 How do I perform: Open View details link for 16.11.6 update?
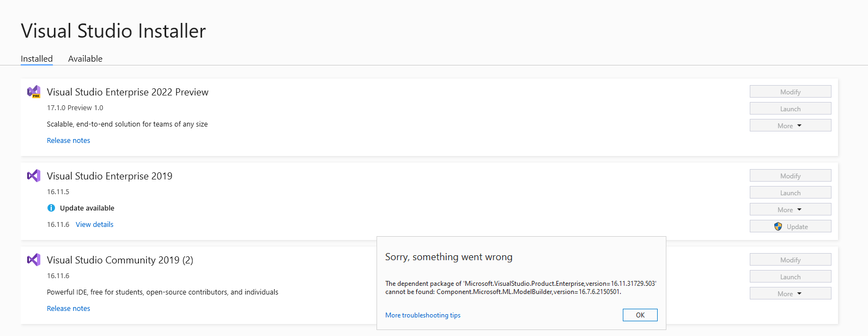(94, 224)
